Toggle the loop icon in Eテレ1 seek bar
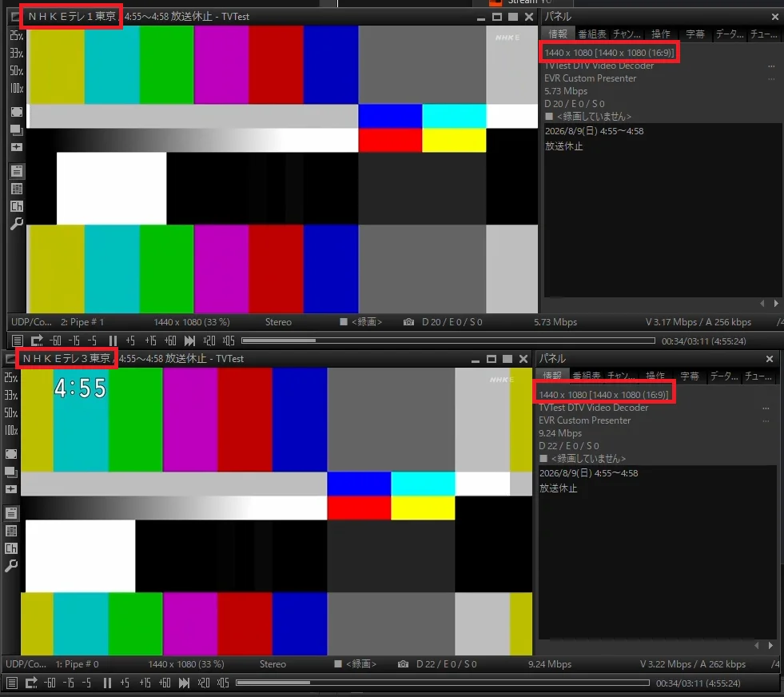Image resolution: width=784 pixels, height=697 pixels. (37, 341)
